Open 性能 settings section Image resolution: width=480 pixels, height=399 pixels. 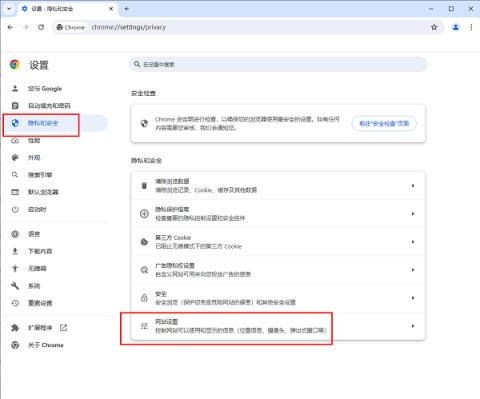pos(55,140)
